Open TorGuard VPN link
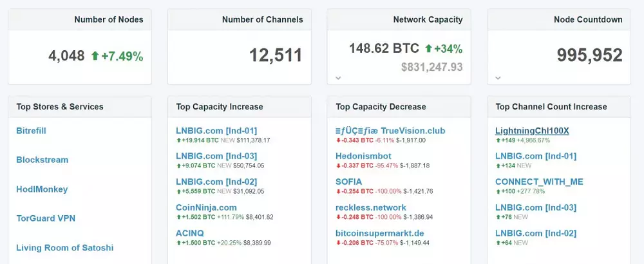The image size is (644, 264). 46,218
